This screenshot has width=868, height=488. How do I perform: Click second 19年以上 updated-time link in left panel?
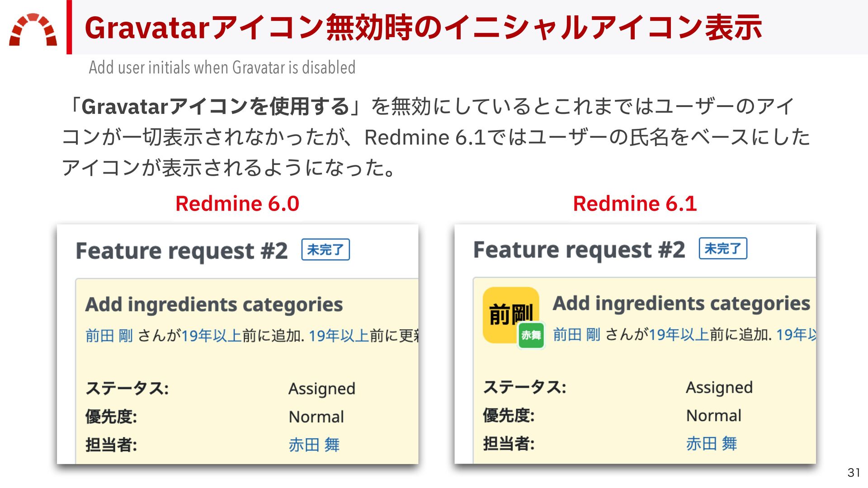pos(339,336)
